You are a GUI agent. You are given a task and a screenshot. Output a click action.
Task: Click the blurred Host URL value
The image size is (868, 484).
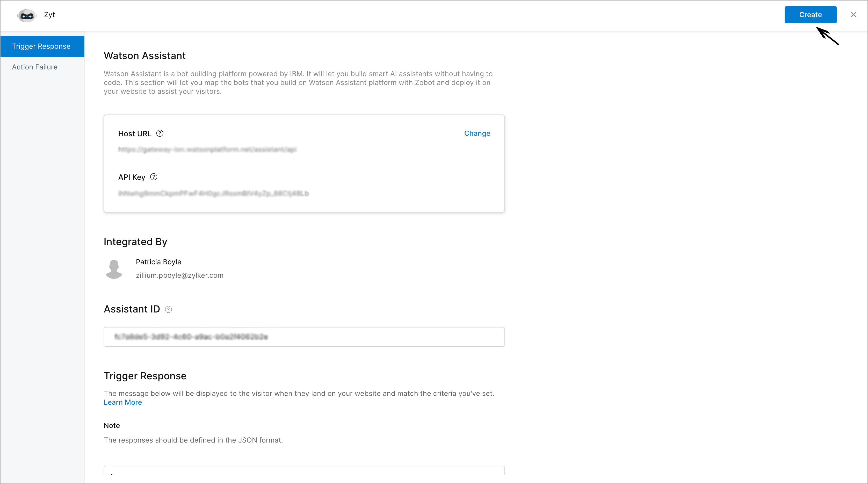pyautogui.click(x=207, y=149)
